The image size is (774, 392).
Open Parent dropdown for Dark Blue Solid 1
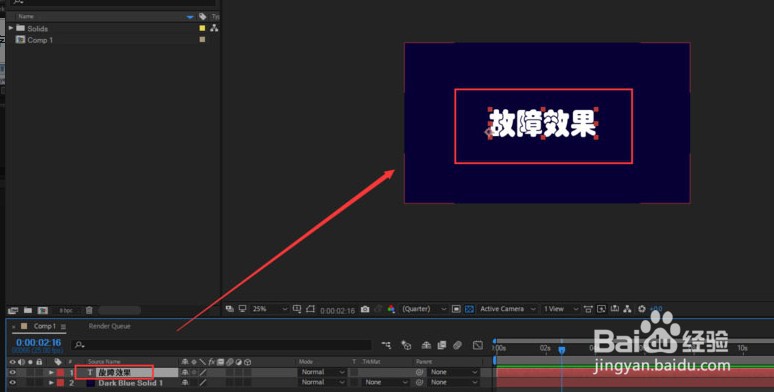point(453,383)
